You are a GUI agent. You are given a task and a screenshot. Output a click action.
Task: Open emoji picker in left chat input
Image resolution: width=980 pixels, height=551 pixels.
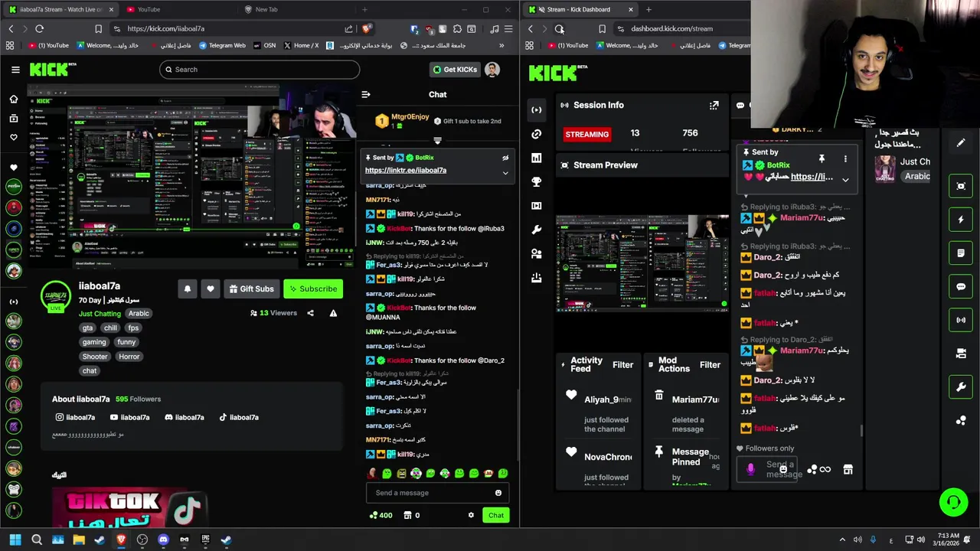[498, 493]
